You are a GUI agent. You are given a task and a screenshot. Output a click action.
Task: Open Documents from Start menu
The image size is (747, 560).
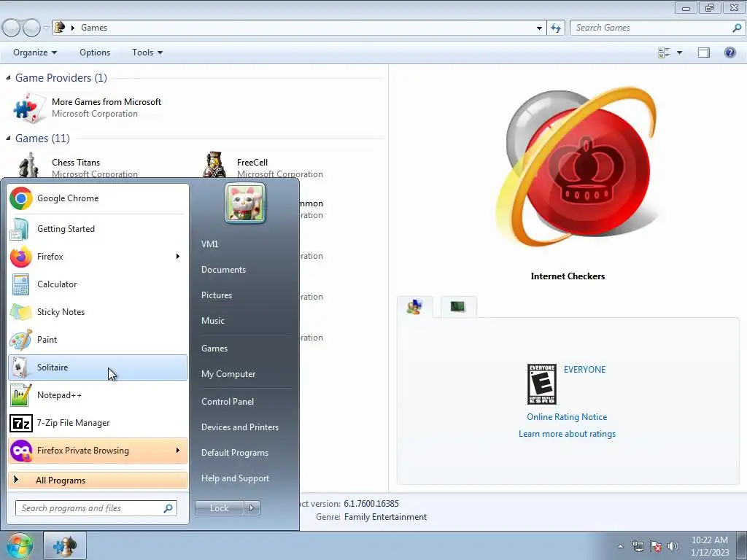pyautogui.click(x=223, y=270)
